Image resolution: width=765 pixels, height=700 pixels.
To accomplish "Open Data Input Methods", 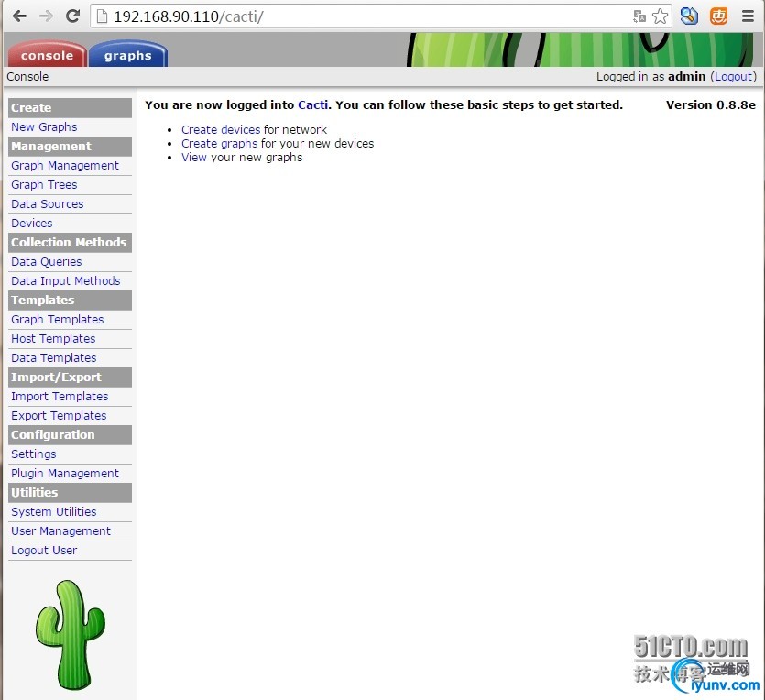I will (66, 280).
